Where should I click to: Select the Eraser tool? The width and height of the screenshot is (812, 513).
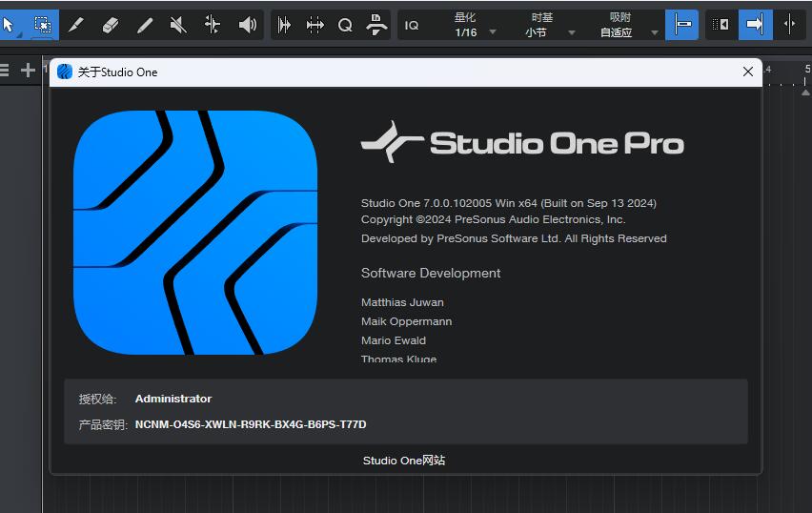(x=111, y=25)
